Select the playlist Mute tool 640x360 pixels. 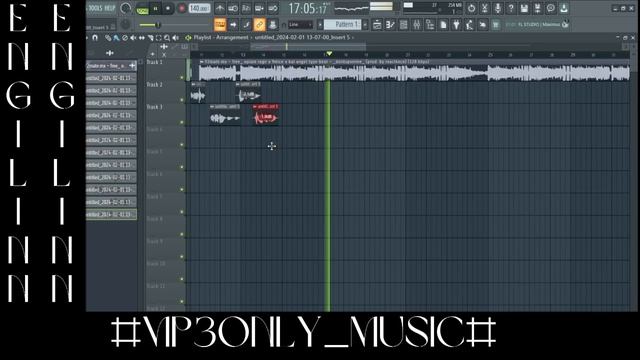[x=133, y=38]
